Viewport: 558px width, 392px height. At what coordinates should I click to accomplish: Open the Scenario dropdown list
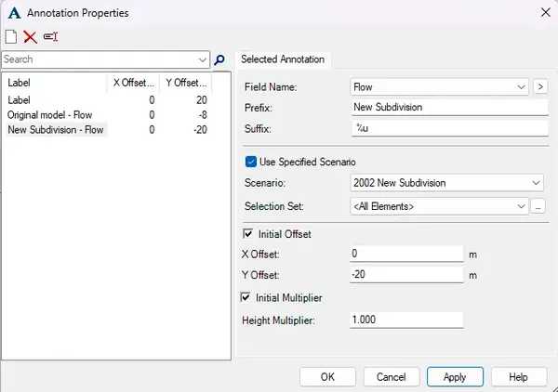point(536,183)
